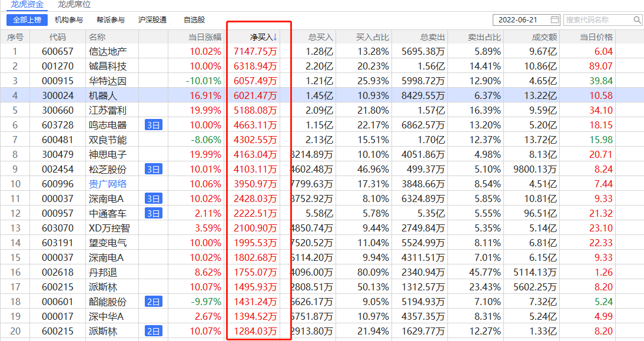Click stock code 001270
Screen dimensions: 644x341
pyautogui.click(x=58, y=66)
